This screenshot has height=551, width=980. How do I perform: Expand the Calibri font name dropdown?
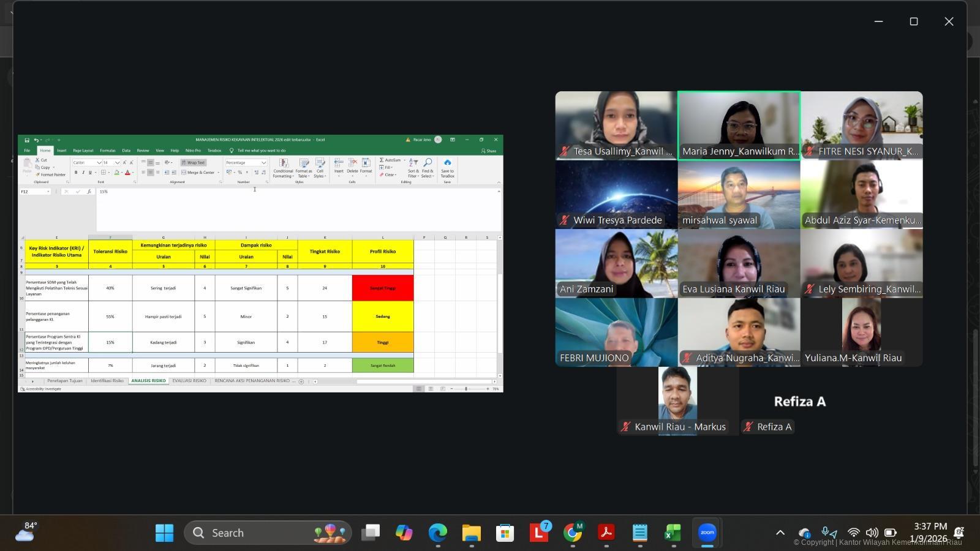(99, 163)
